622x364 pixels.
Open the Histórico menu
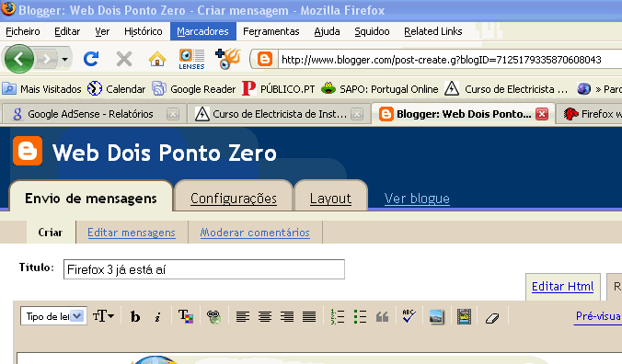tap(144, 31)
